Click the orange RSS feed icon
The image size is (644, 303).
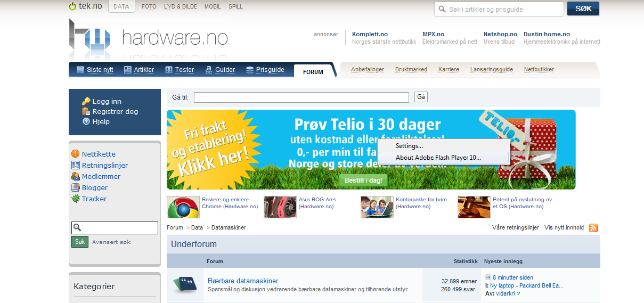(593, 228)
